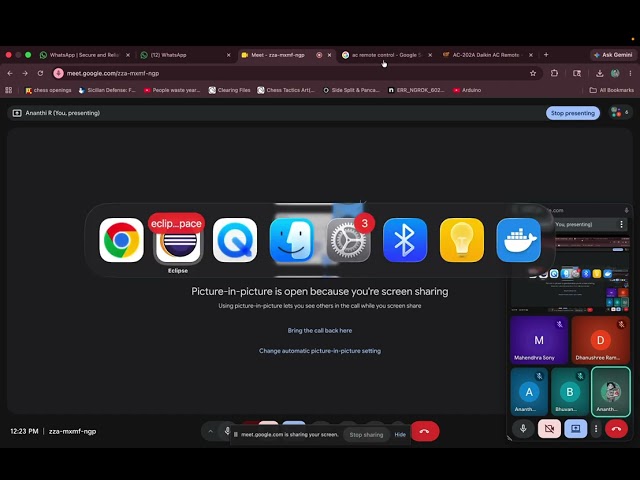The width and height of the screenshot is (640, 480).
Task: Open the participants icon near Stop presenting
Action: (x=620, y=112)
